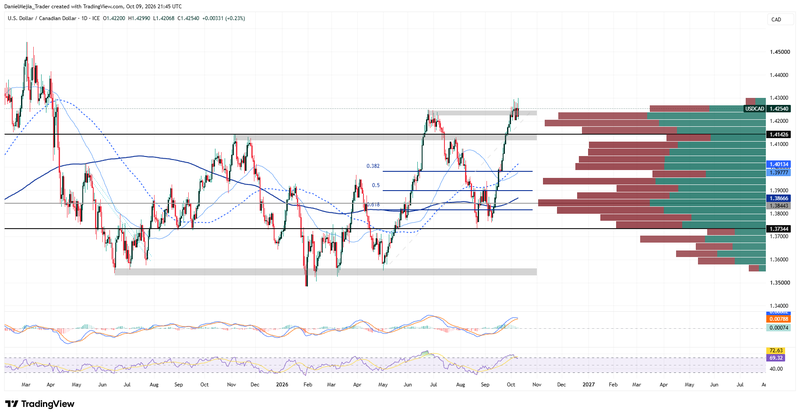Click the 1.39777 light blue price label

pyautogui.click(x=779, y=173)
